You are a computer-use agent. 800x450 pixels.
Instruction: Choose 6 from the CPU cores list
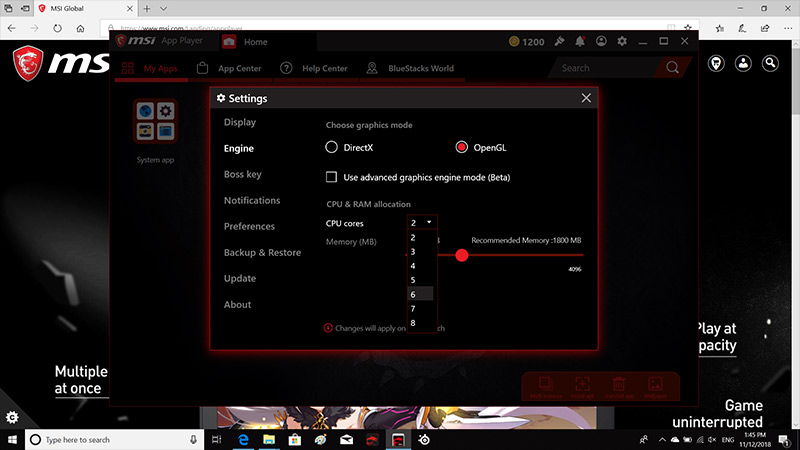[413, 294]
